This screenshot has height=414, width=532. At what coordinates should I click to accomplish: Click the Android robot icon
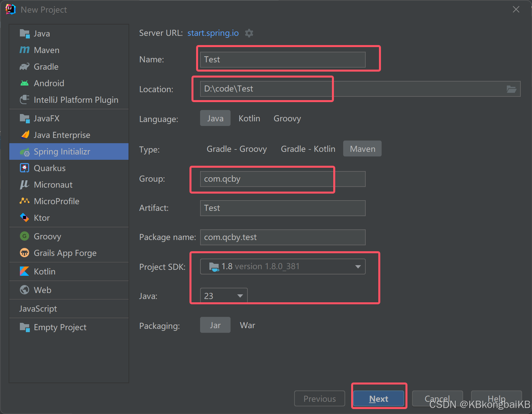coord(25,83)
